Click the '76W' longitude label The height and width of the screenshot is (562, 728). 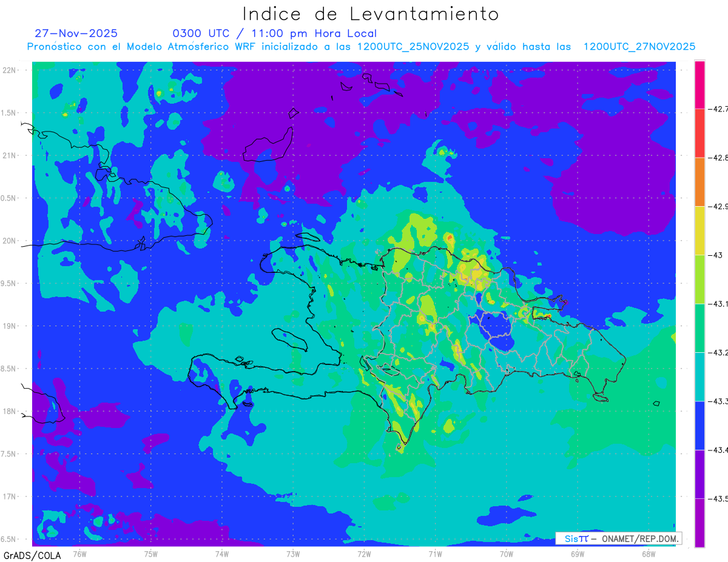[x=79, y=553]
